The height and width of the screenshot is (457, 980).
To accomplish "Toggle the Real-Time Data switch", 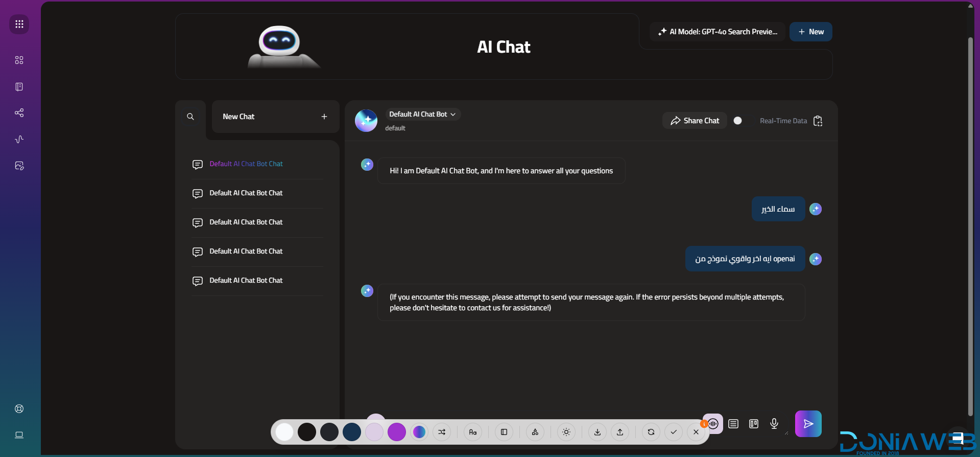I will click(742, 121).
